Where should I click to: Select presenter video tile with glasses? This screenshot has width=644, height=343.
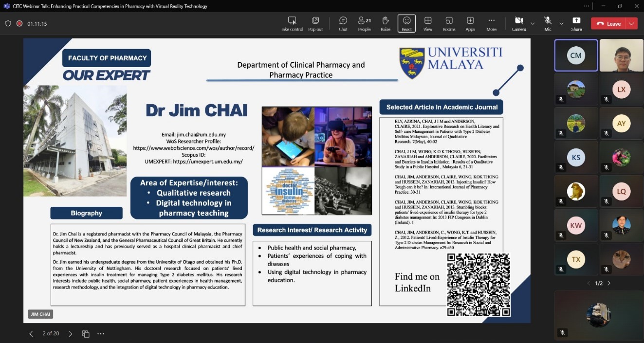click(621, 55)
